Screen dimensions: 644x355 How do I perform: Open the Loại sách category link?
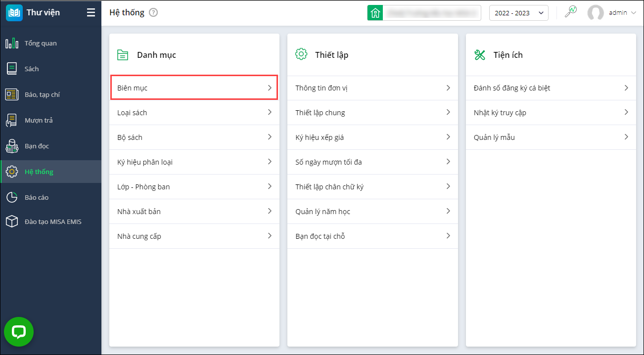pyautogui.click(x=132, y=113)
